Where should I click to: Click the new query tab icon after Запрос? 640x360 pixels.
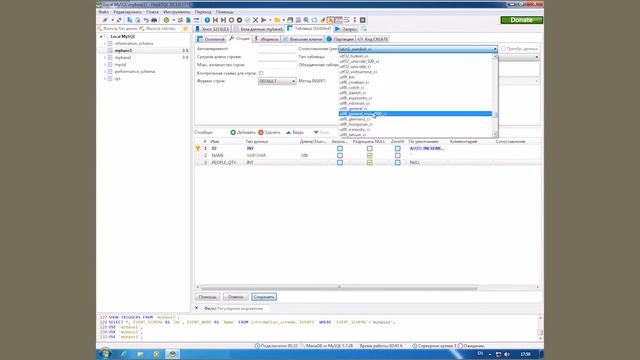[x=364, y=29]
